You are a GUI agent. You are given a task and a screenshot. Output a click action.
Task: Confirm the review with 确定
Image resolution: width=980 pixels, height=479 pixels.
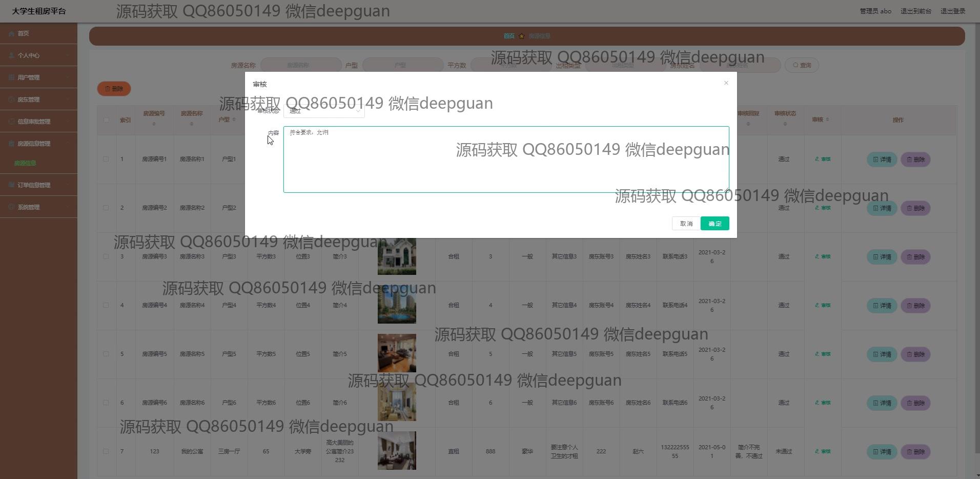coord(715,224)
